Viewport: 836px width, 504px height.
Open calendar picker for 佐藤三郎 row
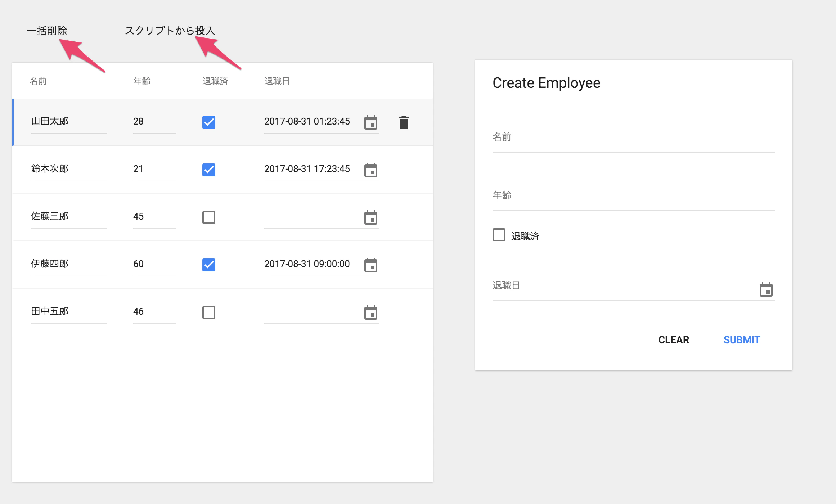coord(370,217)
